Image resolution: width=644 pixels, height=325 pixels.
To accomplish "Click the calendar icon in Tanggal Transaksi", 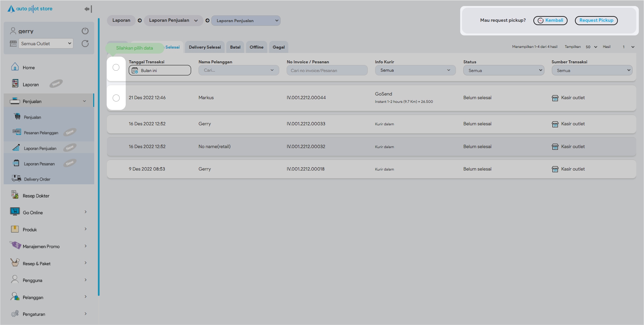I will [x=135, y=70].
